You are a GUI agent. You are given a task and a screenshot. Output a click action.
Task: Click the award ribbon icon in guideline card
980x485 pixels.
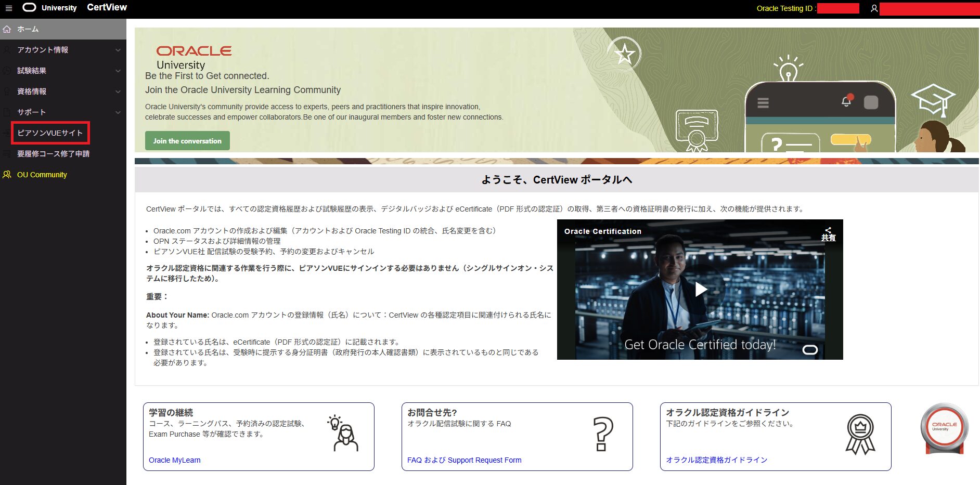point(860,435)
